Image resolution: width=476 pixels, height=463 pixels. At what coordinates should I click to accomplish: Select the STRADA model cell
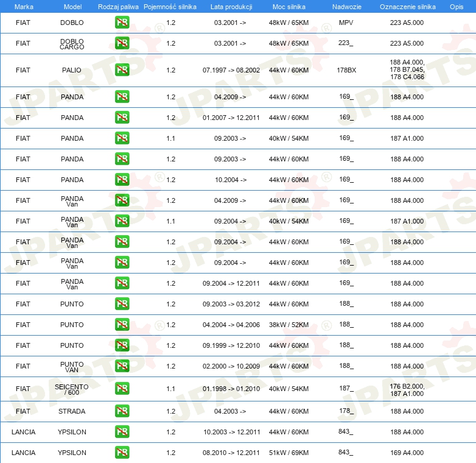click(x=72, y=411)
